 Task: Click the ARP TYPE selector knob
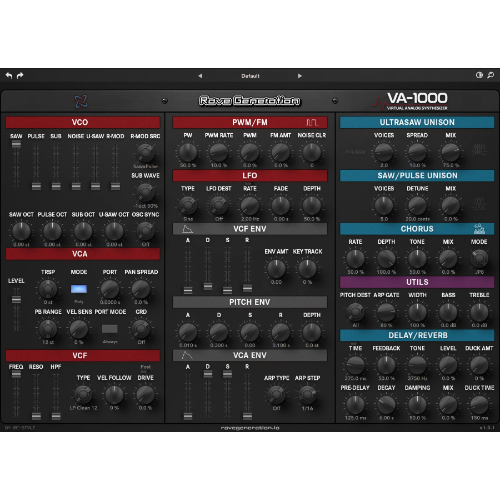tap(276, 395)
